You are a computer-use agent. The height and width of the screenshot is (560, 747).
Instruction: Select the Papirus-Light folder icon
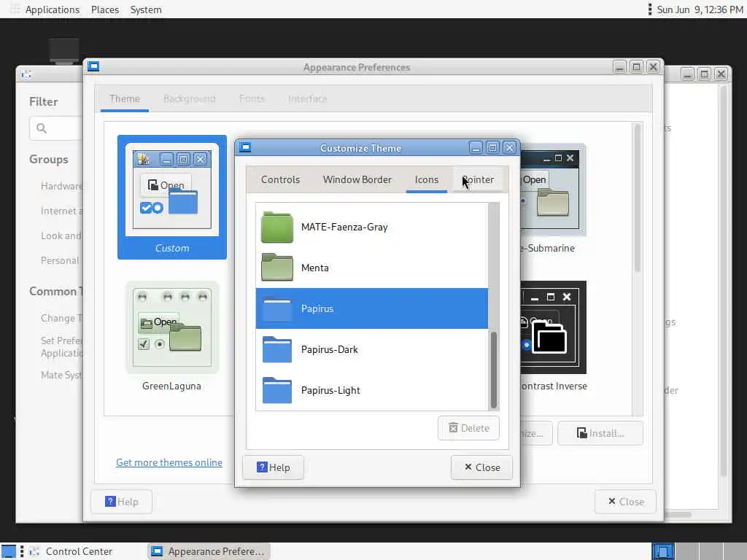(276, 391)
